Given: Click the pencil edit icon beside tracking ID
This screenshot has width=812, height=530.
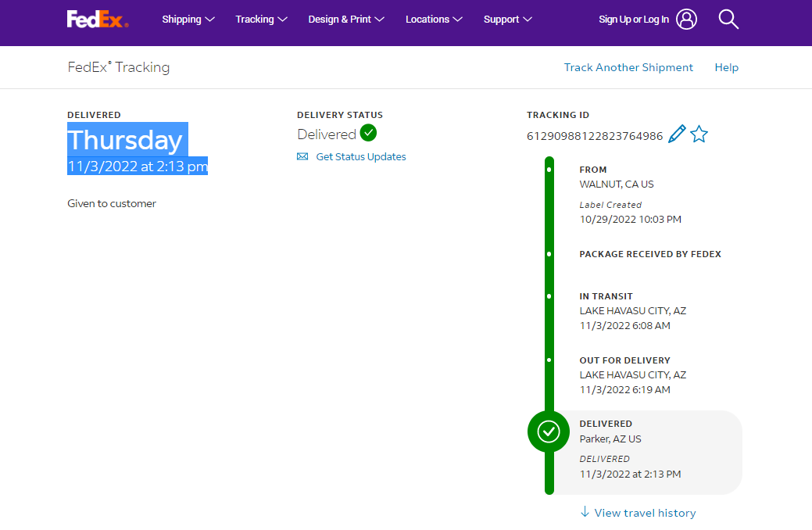Looking at the screenshot, I should [677, 134].
